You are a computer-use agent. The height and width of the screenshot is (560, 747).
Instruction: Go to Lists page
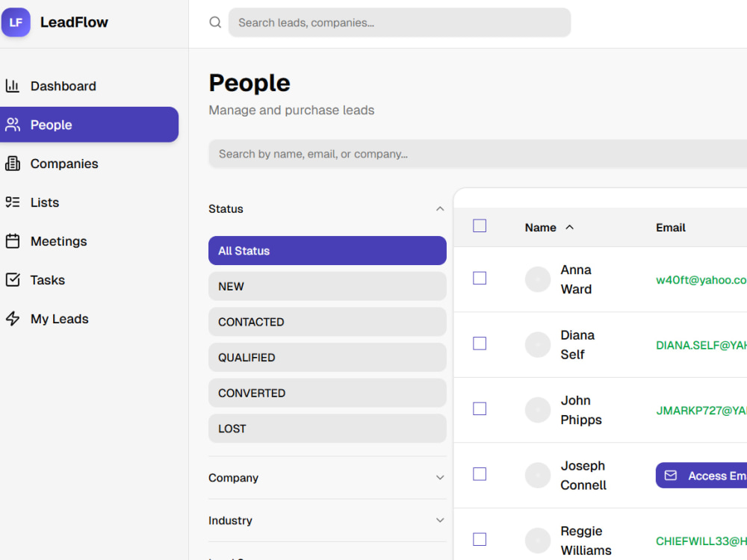89,202
